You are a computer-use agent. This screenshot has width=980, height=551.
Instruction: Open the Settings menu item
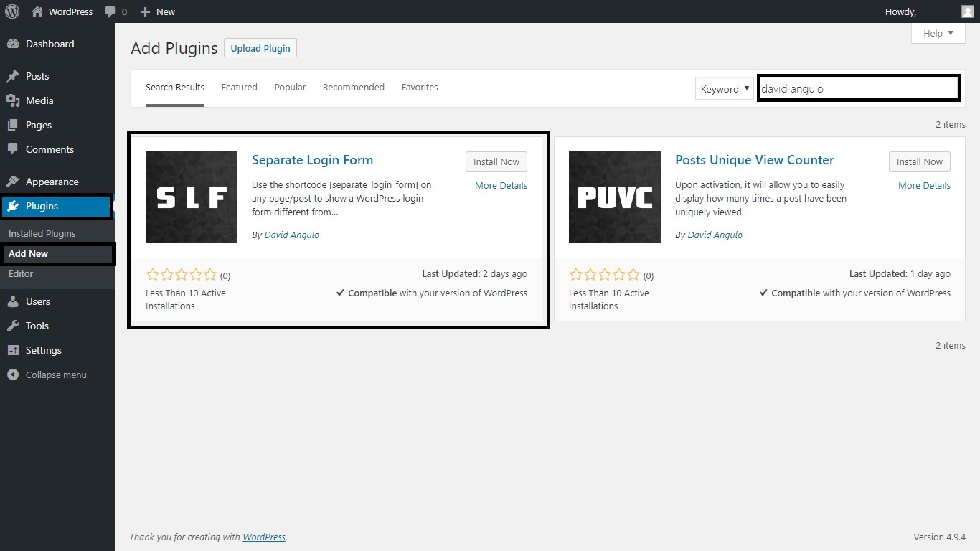click(x=57, y=350)
